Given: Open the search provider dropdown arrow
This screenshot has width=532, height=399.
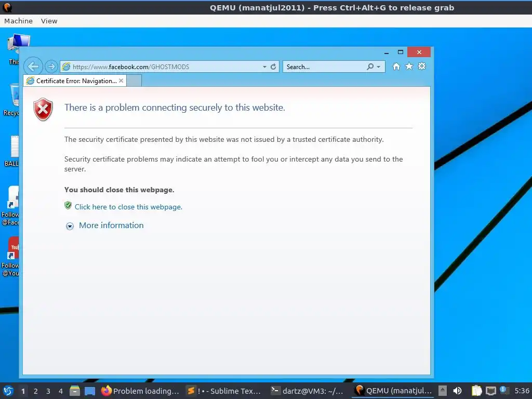Looking at the screenshot, I should pyautogui.click(x=379, y=67).
